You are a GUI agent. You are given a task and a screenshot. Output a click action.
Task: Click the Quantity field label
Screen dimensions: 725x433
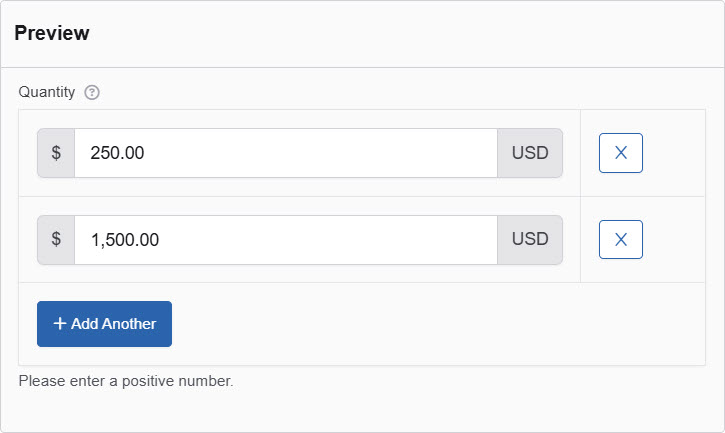tap(47, 93)
